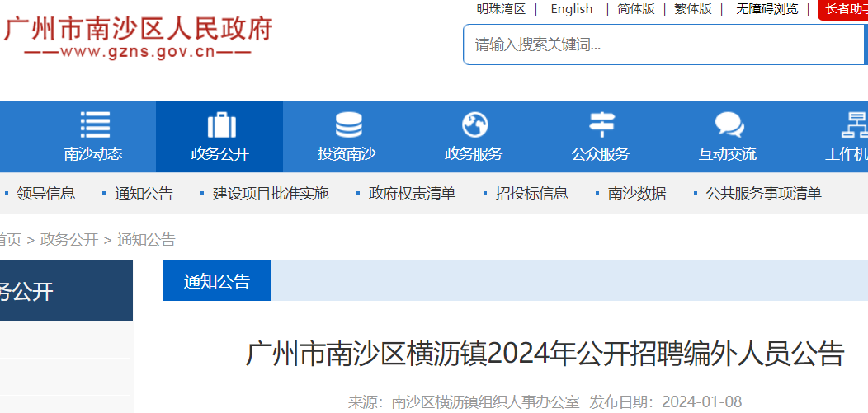Enable 无障碍浏览 accessibility browsing mode
The height and width of the screenshot is (413, 868).
tap(767, 9)
